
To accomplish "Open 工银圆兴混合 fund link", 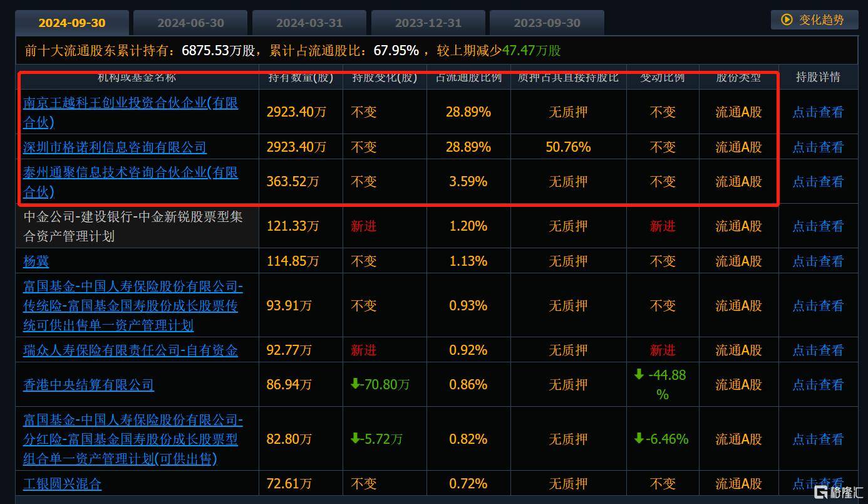I will pos(62,483).
